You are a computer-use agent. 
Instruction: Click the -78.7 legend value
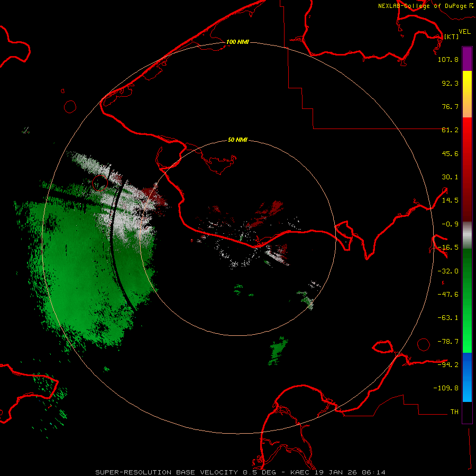click(448, 342)
